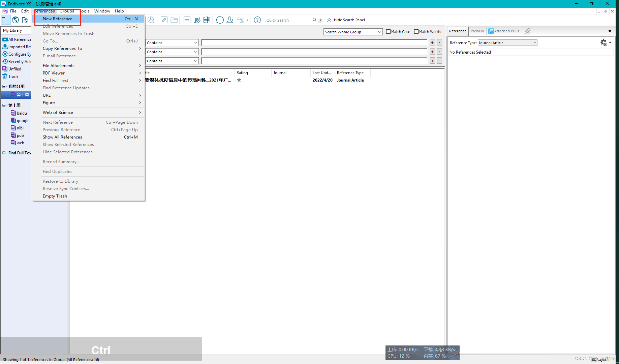Viewport: 619px width, 364px height.
Task: Click the minus button on second search row
Action: [x=439, y=52]
